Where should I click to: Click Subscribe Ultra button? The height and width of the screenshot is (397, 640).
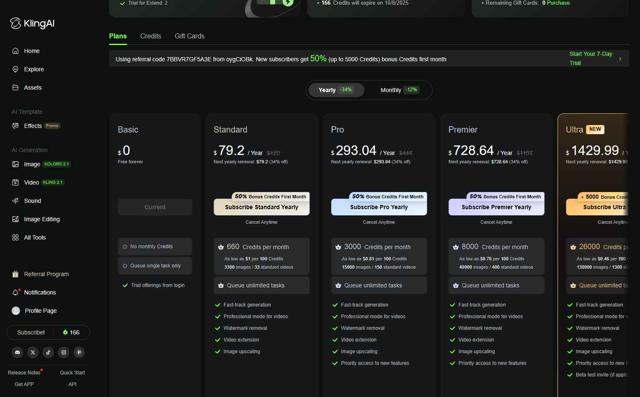[x=597, y=207]
